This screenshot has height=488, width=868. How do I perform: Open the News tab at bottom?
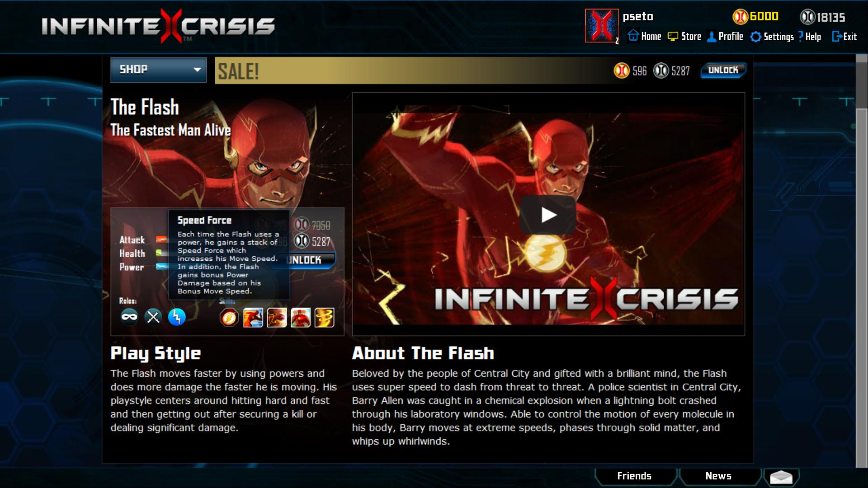point(718,476)
